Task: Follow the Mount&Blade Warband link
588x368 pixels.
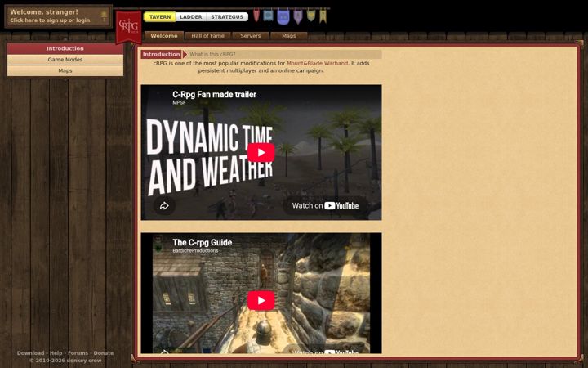Action: (x=317, y=63)
